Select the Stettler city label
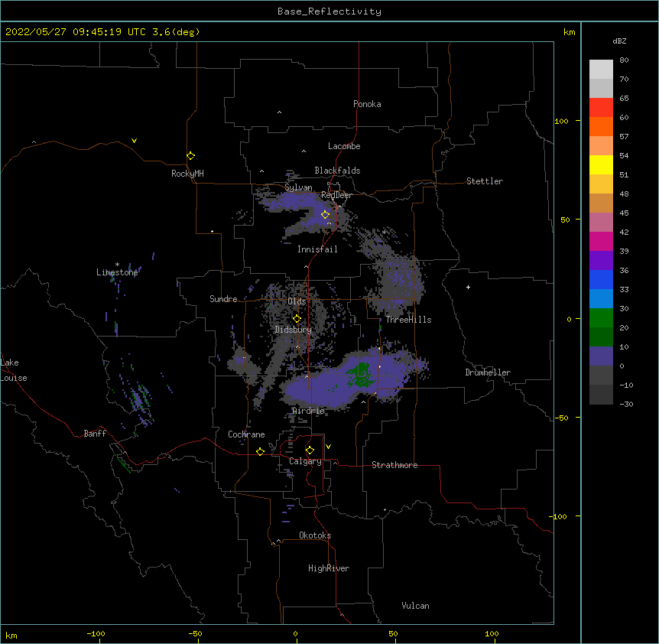Screen dimensions: 659x644 [x=485, y=181]
